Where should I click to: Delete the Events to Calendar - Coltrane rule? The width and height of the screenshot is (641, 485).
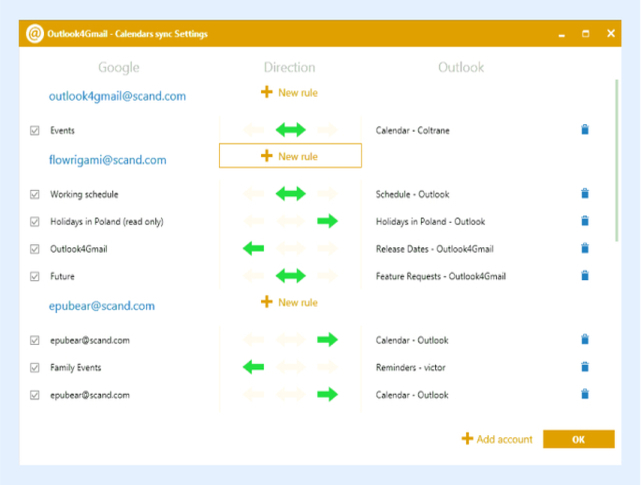tap(585, 130)
